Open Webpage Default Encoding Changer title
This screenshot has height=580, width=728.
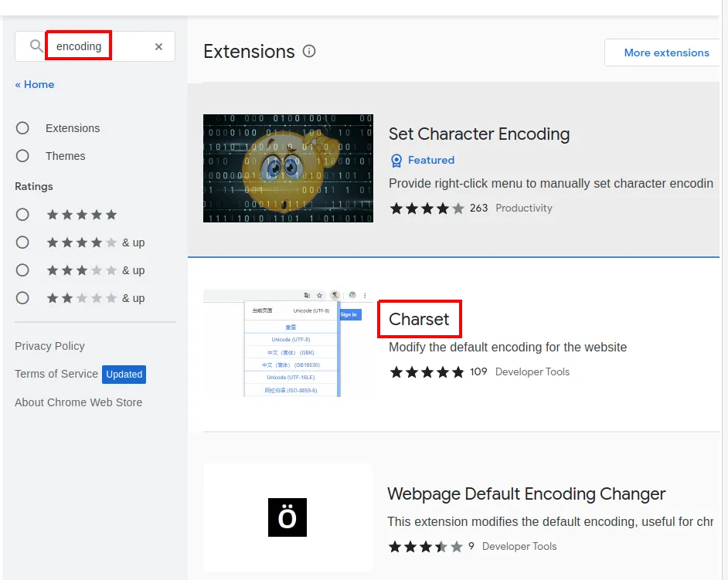point(526,494)
